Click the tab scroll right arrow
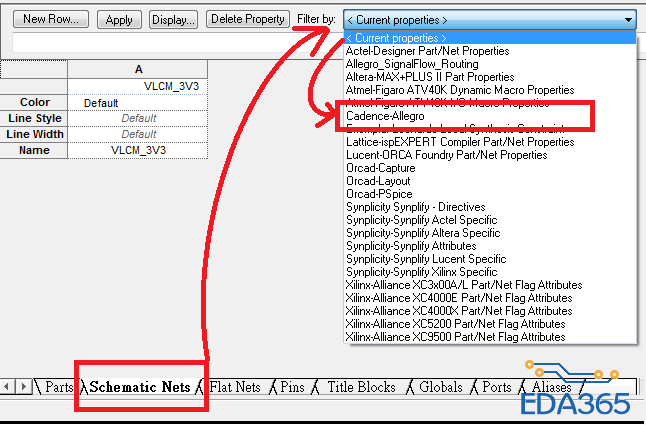The height and width of the screenshot is (425, 646). click(x=24, y=387)
